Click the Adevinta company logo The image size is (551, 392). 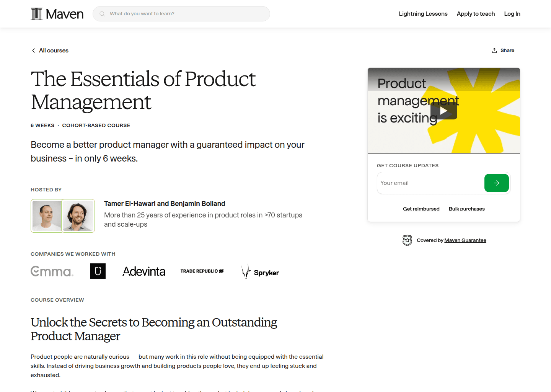pos(144,271)
